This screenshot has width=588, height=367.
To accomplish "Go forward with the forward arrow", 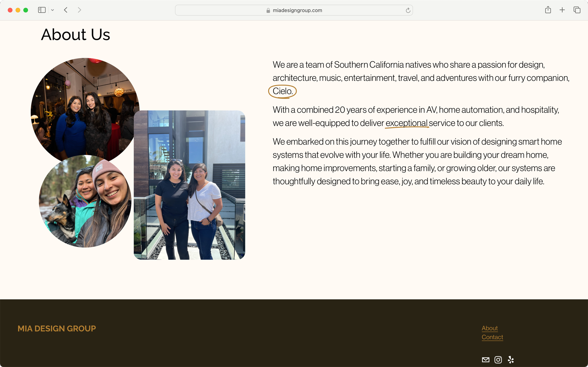I will (79, 10).
